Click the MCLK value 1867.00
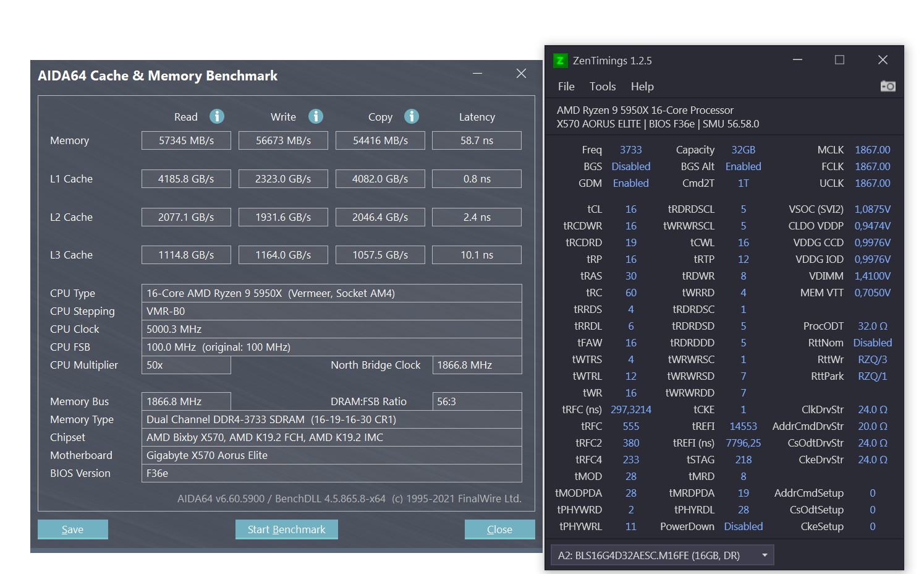Image resolution: width=924 pixels, height=574 pixels. (872, 150)
